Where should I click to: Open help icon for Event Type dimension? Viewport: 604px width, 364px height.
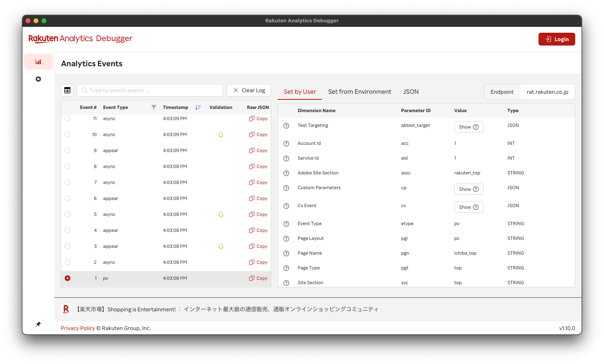[286, 224]
